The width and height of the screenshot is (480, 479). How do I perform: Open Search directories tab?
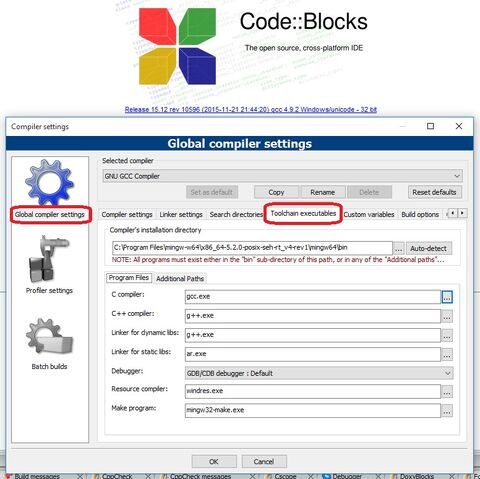click(236, 215)
